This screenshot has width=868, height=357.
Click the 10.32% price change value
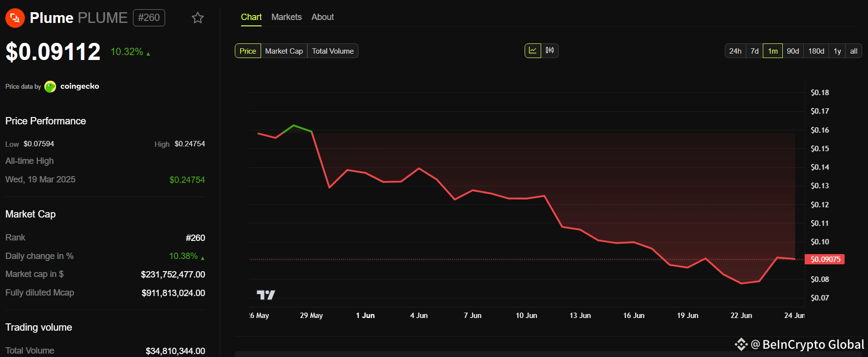click(x=127, y=52)
